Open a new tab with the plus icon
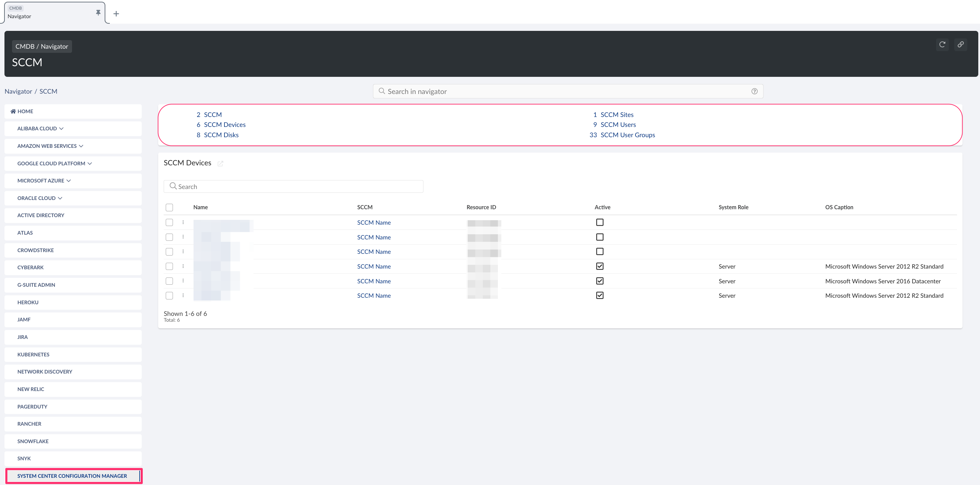The height and width of the screenshot is (485, 980). click(x=116, y=13)
